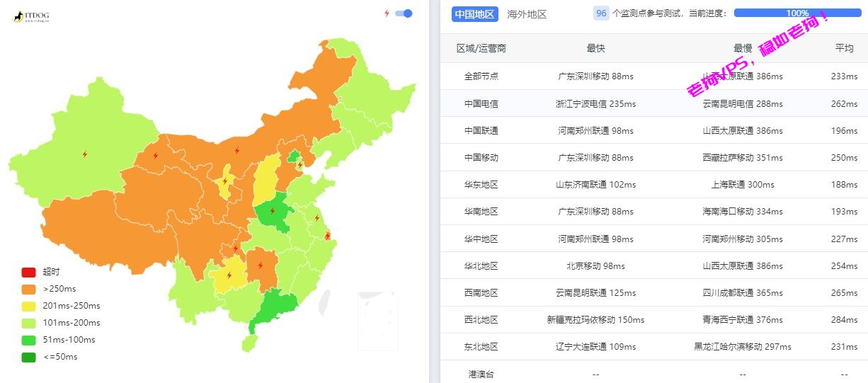Toggle the lightning marker switch
The image size is (868, 383).
404,13
